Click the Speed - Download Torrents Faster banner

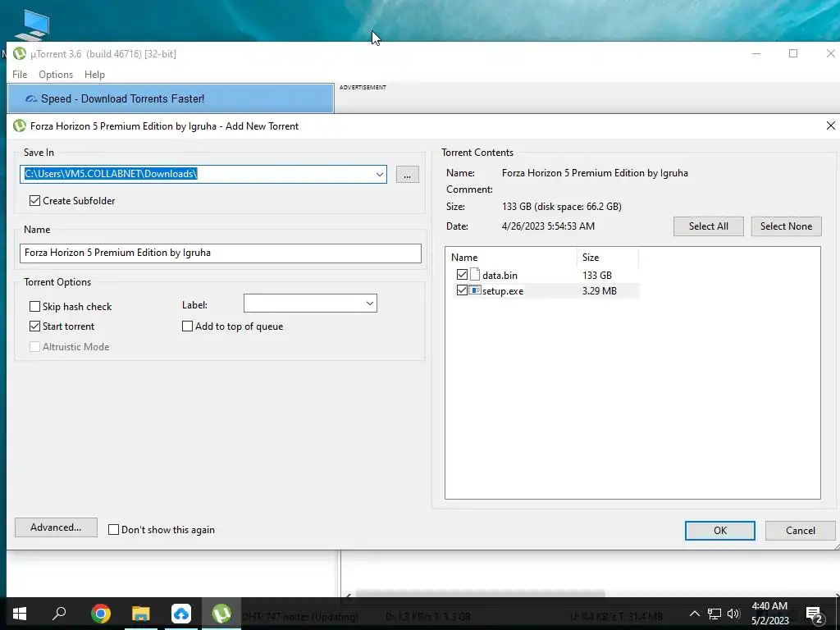point(171,98)
